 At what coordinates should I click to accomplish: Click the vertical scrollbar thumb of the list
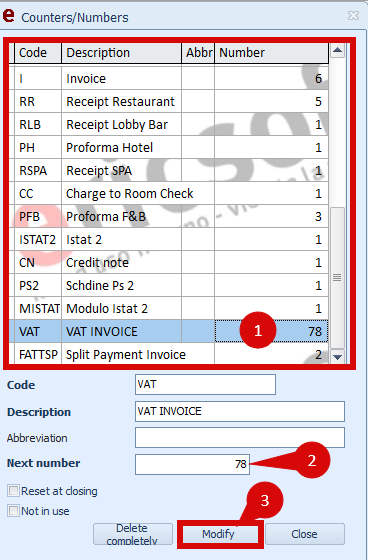click(337, 278)
